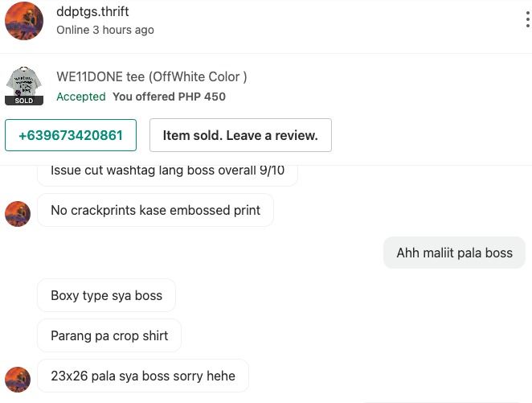
Task: Click the avatar beside '23x26 pala sya' message
Action: [18, 380]
